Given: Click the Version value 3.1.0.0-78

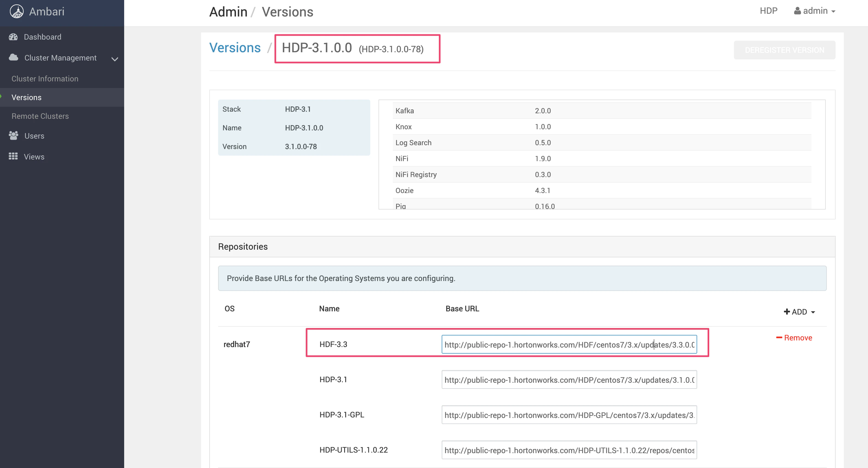Looking at the screenshot, I should (x=301, y=147).
